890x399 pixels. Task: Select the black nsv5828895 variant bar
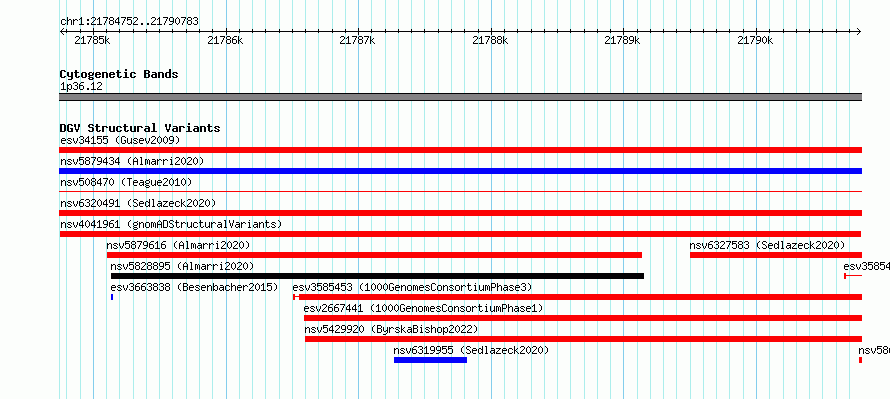(x=377, y=276)
